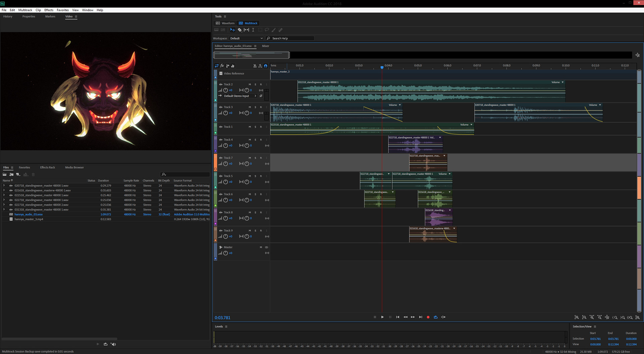Arm Track 4 for record

(x=261, y=140)
